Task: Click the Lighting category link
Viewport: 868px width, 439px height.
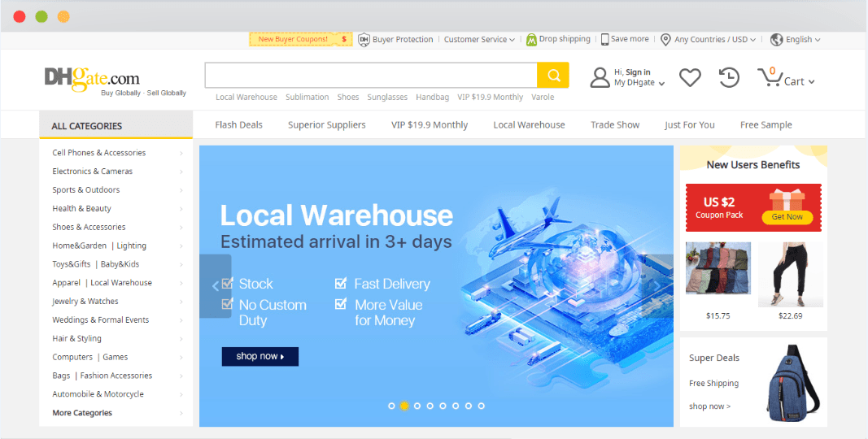Action: 131,246
